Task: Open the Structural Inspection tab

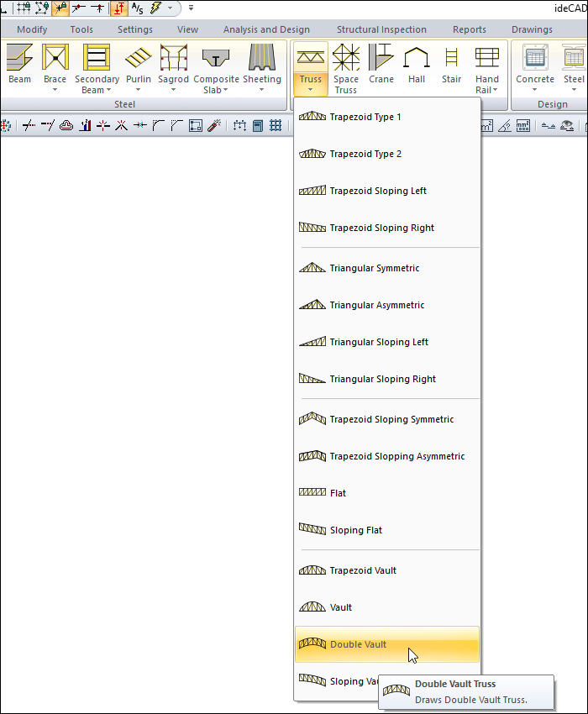Action: pos(381,29)
